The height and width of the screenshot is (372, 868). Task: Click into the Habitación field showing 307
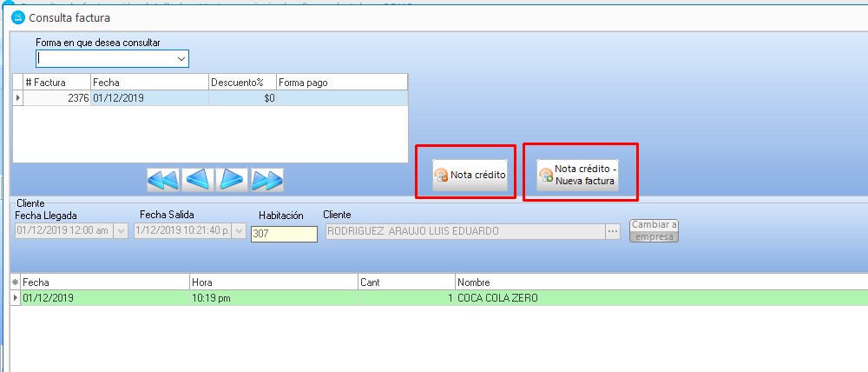point(283,234)
